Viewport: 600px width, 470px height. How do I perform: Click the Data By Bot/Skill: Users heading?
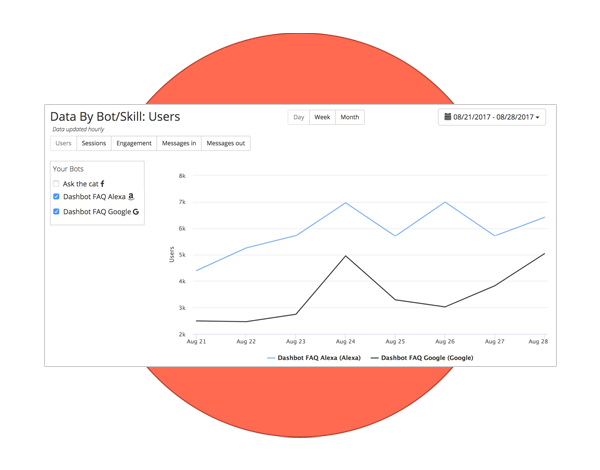115,117
